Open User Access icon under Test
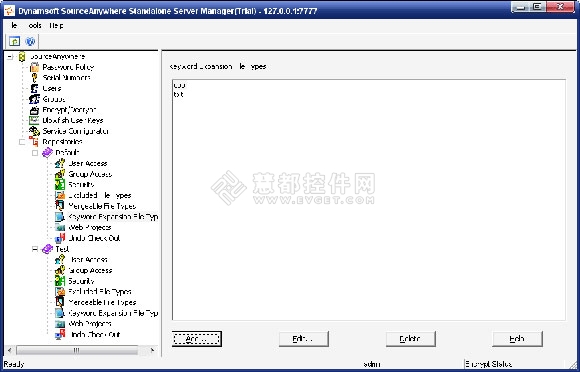 coord(60,260)
